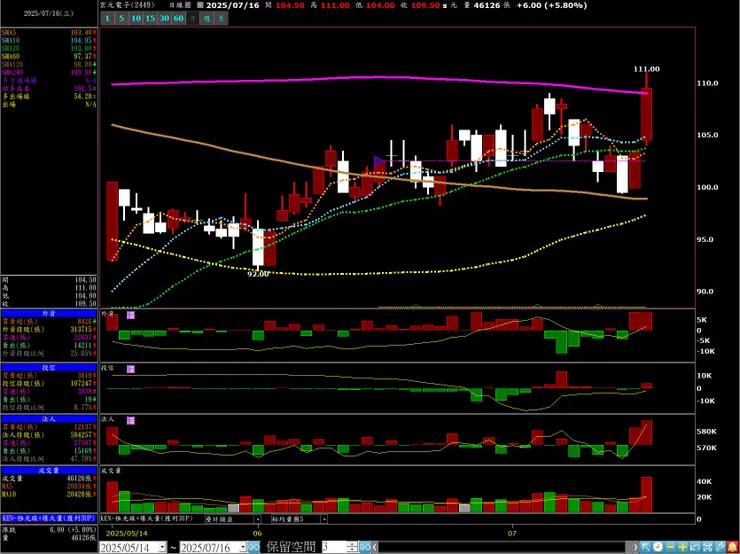Select the 5-minute timeframe button
740x554 pixels.
[x=121, y=18]
